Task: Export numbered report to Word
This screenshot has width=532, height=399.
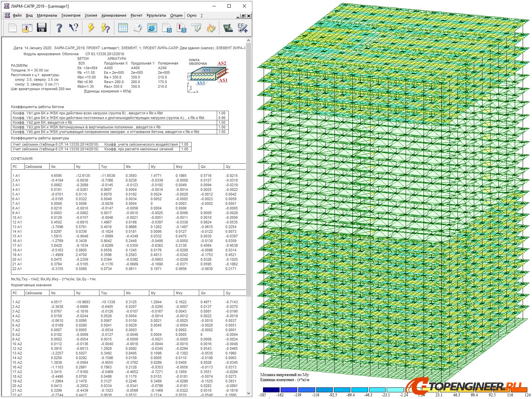Action: (181, 28)
